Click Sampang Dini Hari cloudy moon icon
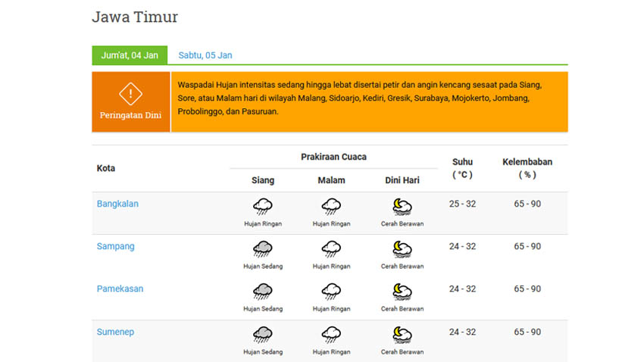644x362 pixels. (402, 249)
